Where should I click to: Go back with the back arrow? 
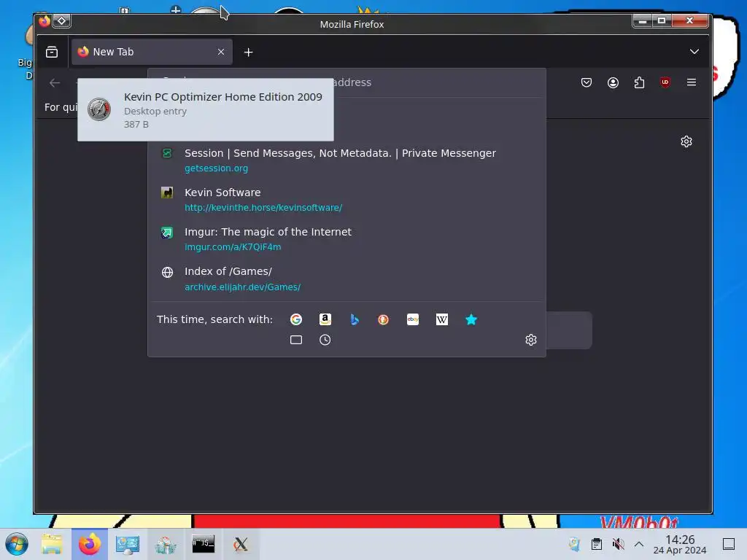coord(55,83)
